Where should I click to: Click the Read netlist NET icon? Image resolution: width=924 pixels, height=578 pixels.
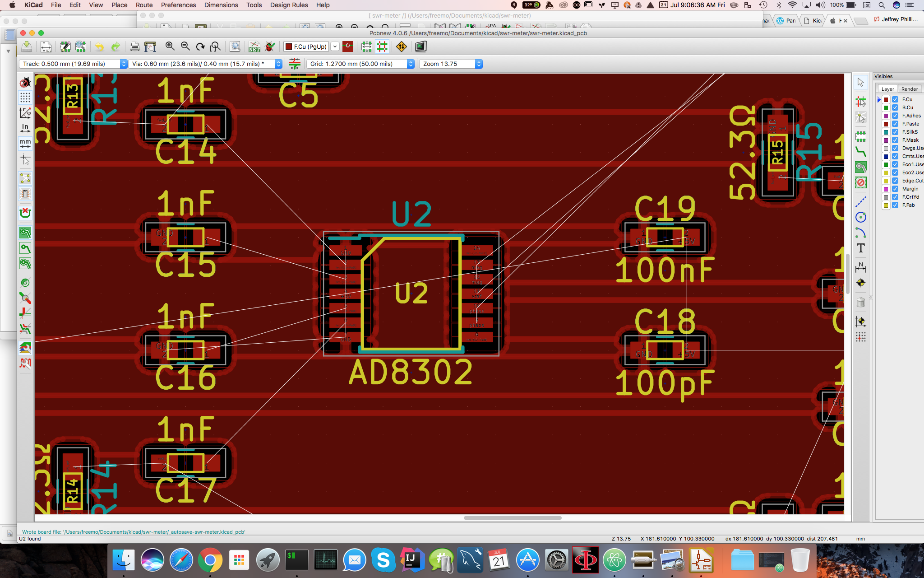254,47
